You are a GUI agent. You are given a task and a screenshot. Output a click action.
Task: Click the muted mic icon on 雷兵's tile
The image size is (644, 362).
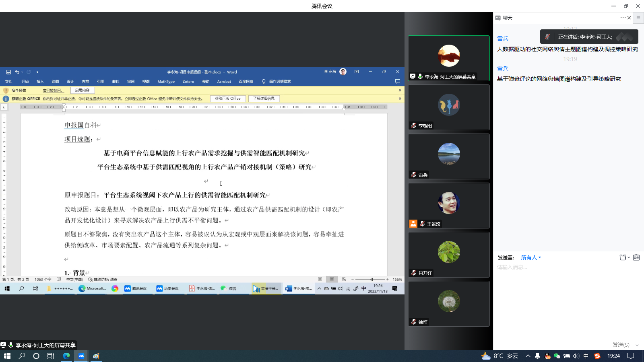coord(414,175)
